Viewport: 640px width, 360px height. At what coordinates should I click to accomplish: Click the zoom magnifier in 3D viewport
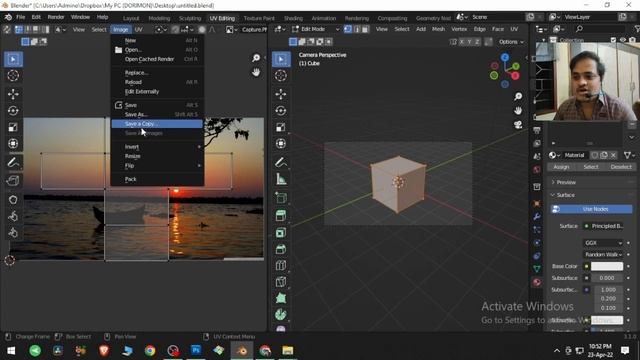pyautogui.click(x=518, y=96)
